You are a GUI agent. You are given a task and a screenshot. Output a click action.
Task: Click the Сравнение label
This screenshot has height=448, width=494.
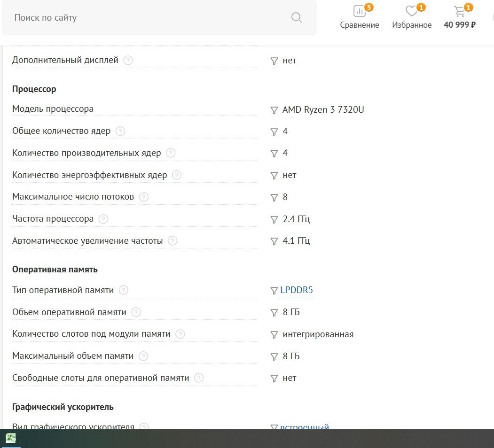[x=360, y=25]
